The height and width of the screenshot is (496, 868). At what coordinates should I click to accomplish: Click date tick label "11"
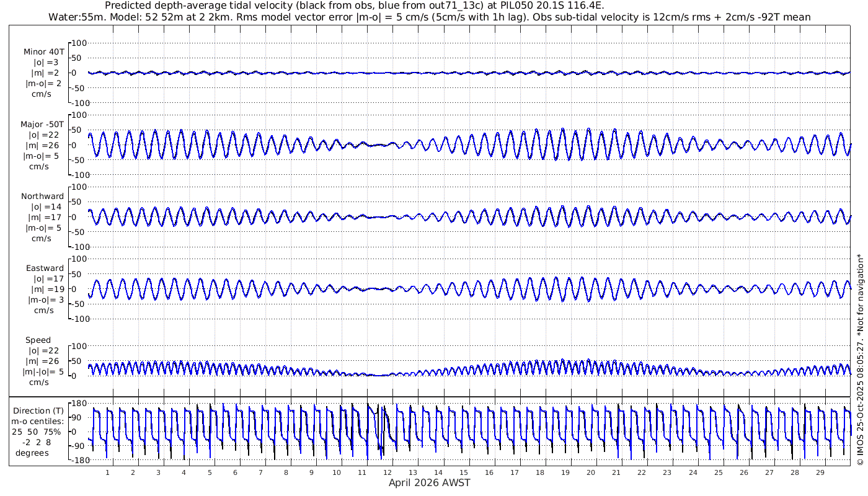tap(362, 472)
